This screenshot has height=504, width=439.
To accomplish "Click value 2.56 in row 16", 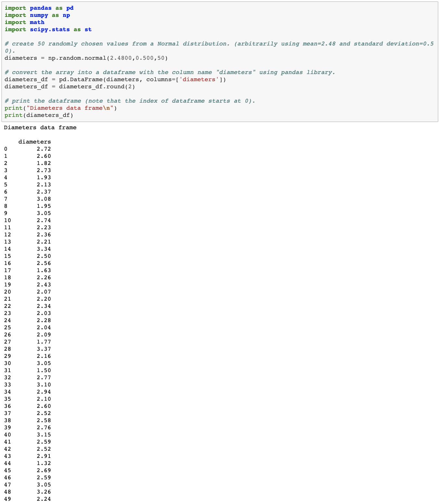I will pyautogui.click(x=44, y=263).
